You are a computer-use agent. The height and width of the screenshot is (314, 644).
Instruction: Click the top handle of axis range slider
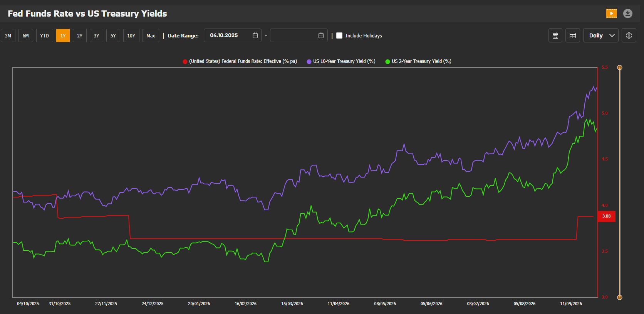pyautogui.click(x=620, y=68)
